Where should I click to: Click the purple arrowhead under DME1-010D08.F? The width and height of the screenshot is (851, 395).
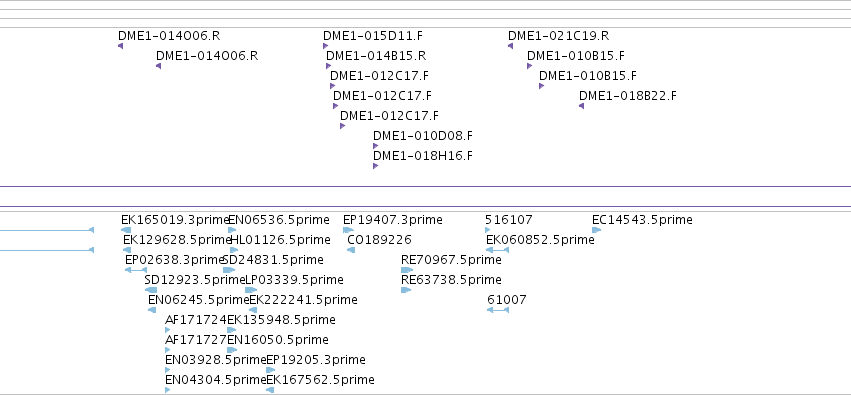[x=375, y=146]
